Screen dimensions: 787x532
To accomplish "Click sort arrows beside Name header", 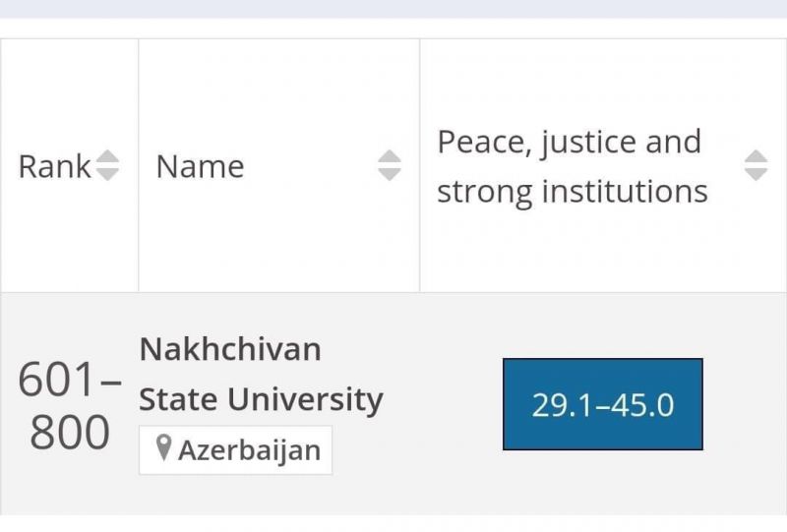I will (390, 165).
